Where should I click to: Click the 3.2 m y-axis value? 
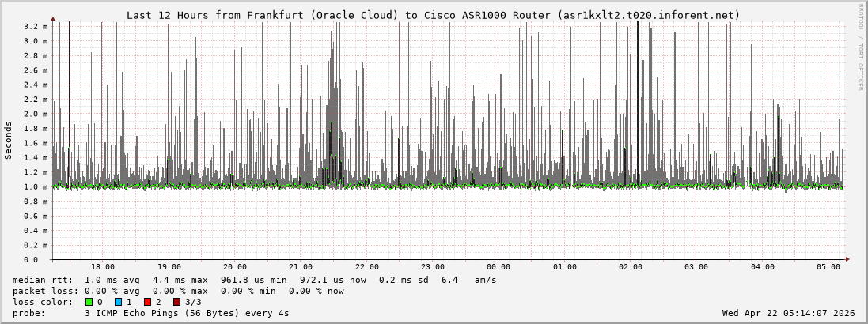point(35,26)
